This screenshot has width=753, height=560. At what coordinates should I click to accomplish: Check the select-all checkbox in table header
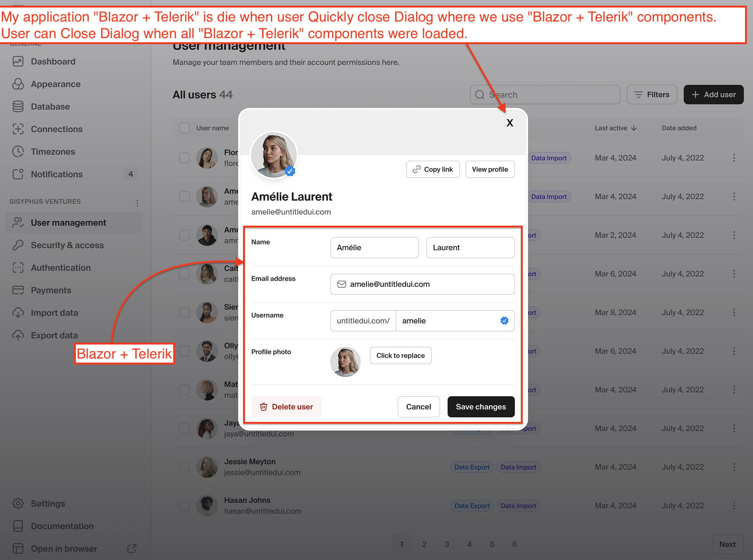click(x=184, y=128)
